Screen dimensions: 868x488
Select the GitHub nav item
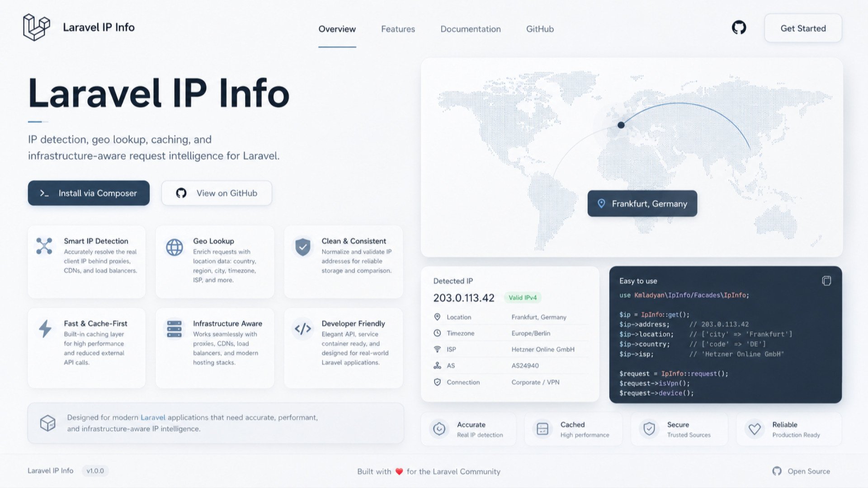pyautogui.click(x=540, y=29)
